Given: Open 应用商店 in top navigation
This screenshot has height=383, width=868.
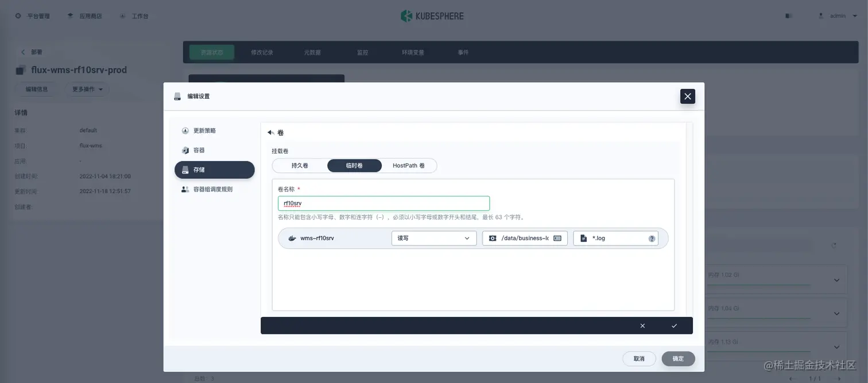Looking at the screenshot, I should click(84, 16).
